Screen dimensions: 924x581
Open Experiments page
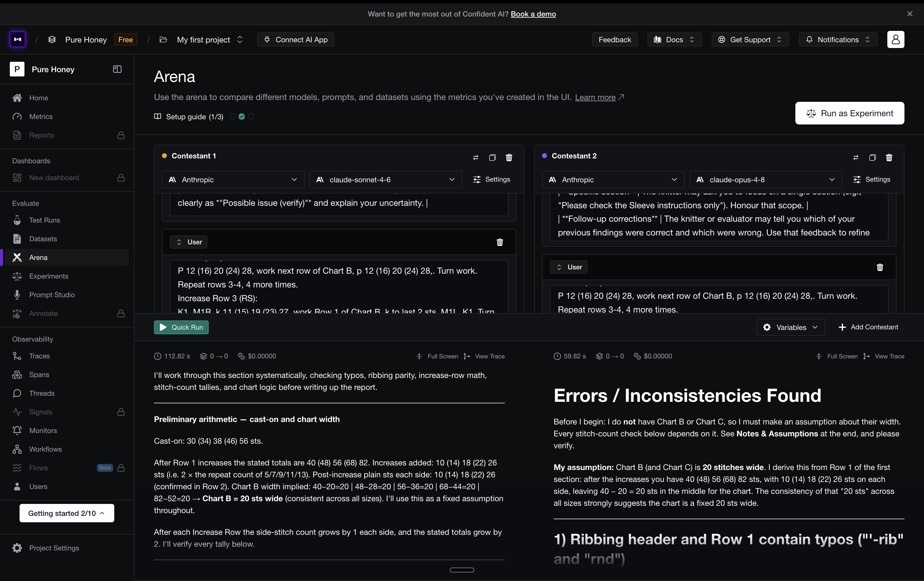click(x=67, y=276)
